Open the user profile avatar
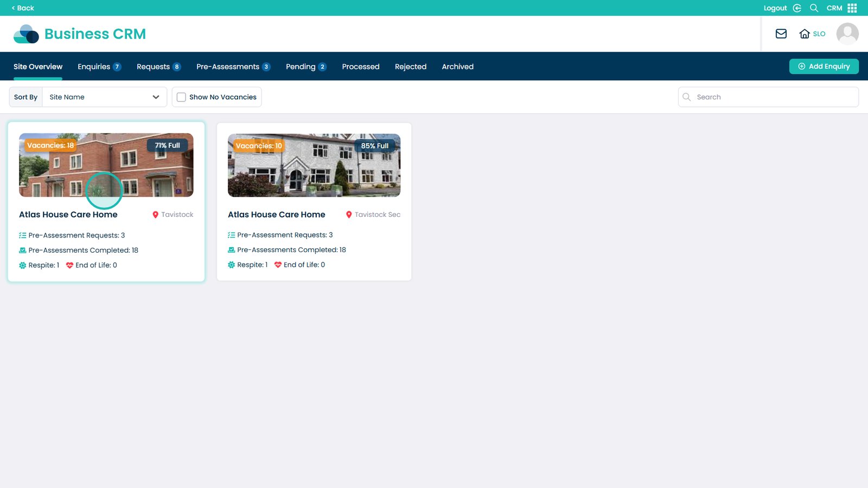 847,34
